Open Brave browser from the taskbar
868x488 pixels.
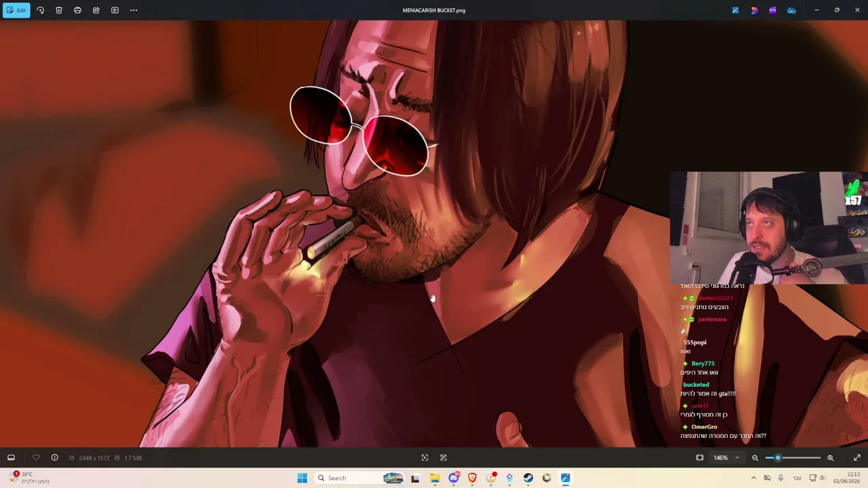click(x=472, y=478)
